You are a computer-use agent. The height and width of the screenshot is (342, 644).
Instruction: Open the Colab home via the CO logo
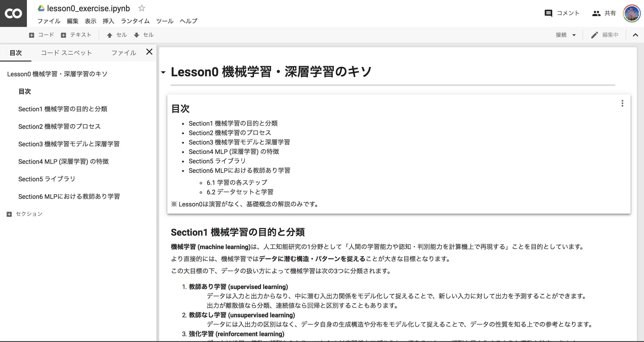point(13,13)
